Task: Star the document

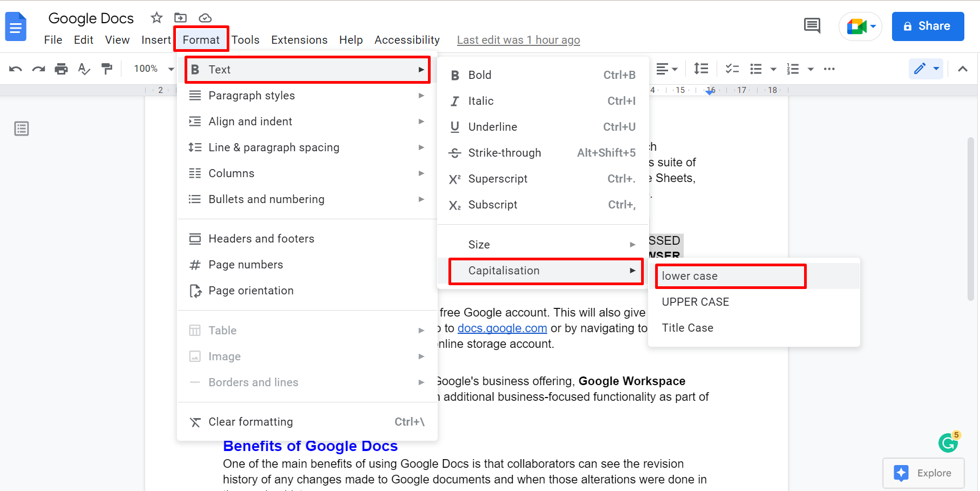Action: (156, 18)
